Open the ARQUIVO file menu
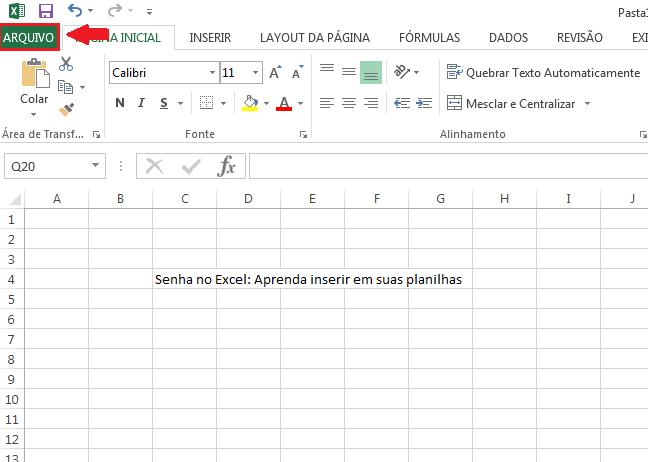The height and width of the screenshot is (462, 648). click(29, 37)
